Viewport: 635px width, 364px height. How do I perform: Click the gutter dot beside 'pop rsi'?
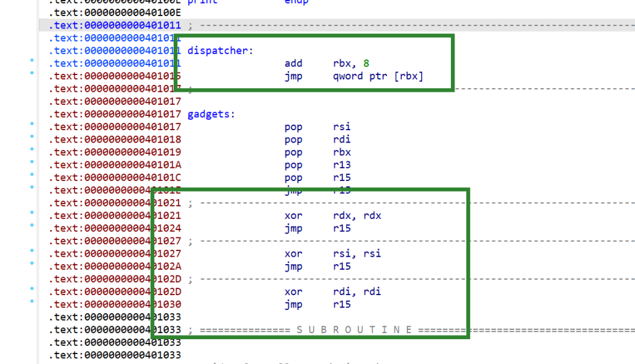click(32, 124)
